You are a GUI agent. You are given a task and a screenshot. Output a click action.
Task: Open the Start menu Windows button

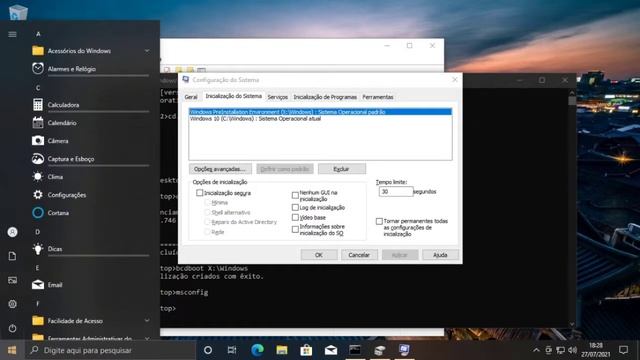click(12, 350)
